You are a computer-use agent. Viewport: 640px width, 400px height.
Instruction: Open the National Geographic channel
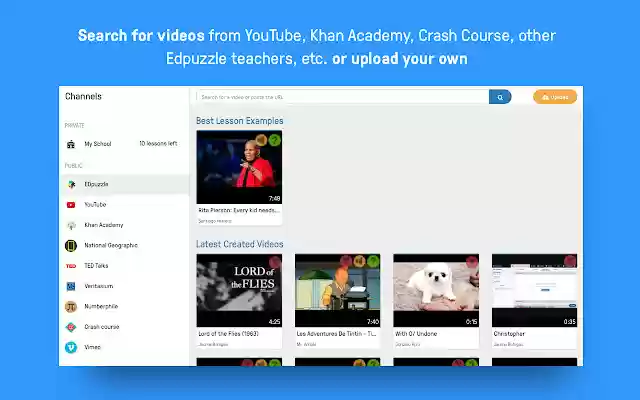coord(124,246)
